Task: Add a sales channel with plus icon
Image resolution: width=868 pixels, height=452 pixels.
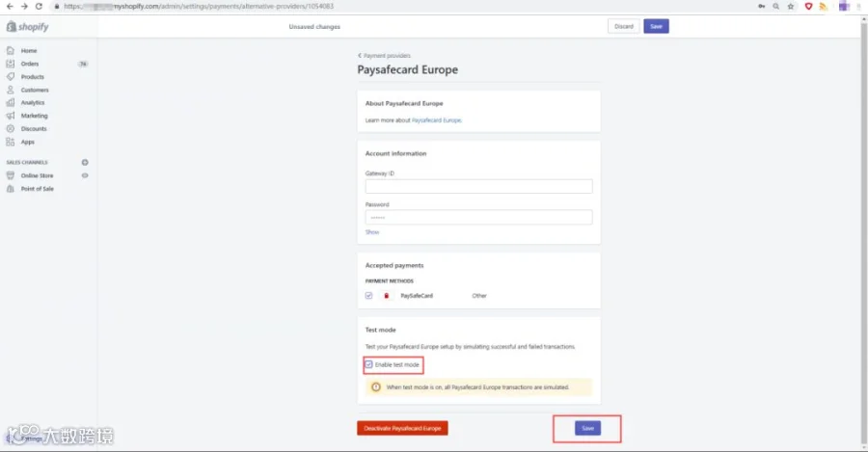Action: click(85, 162)
